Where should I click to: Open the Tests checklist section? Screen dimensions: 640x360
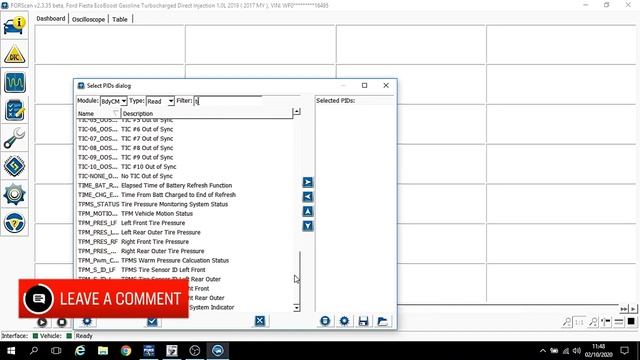15,110
